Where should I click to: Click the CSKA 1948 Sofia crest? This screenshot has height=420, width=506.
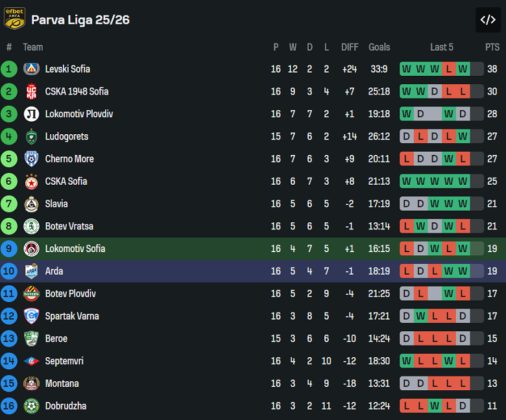[x=31, y=91]
